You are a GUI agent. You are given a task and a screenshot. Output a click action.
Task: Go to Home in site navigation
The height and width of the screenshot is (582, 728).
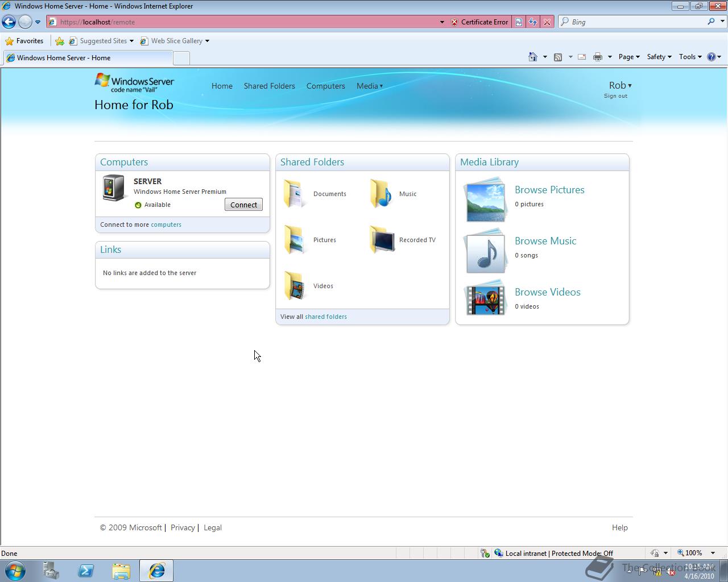222,86
